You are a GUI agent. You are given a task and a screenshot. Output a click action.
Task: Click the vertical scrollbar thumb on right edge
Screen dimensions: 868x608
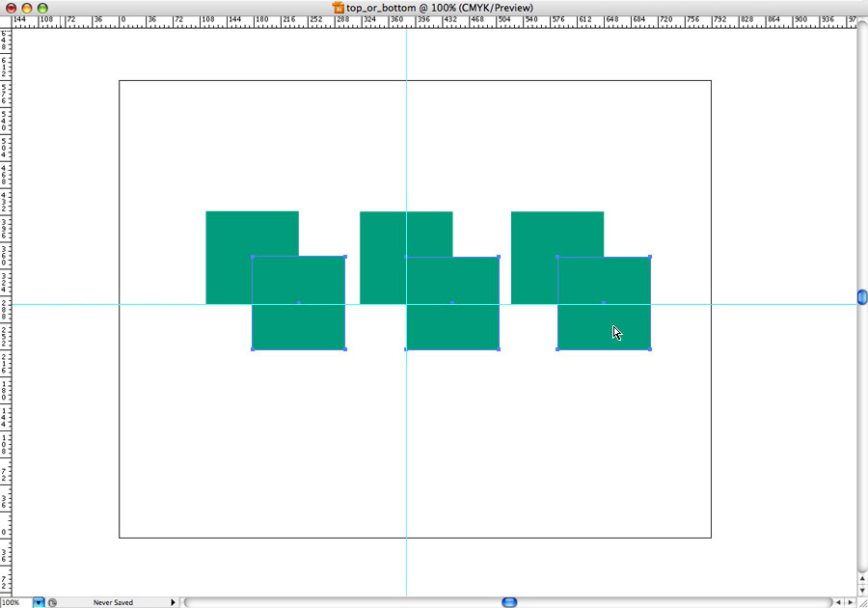pos(861,297)
